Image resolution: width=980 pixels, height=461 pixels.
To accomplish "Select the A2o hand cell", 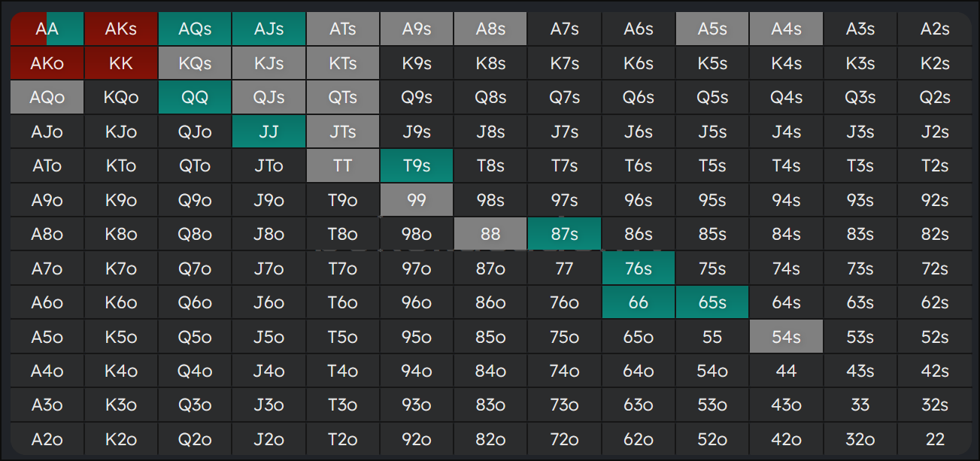I will [47, 439].
